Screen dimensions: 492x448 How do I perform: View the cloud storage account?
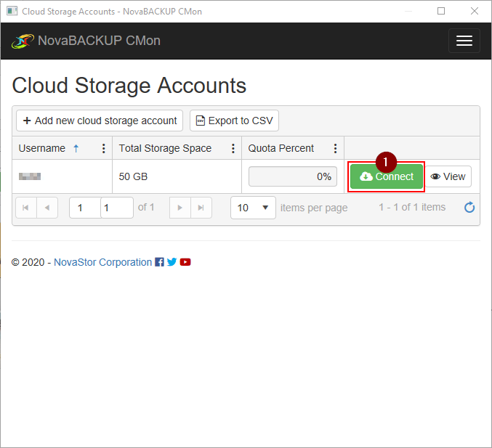[448, 176]
